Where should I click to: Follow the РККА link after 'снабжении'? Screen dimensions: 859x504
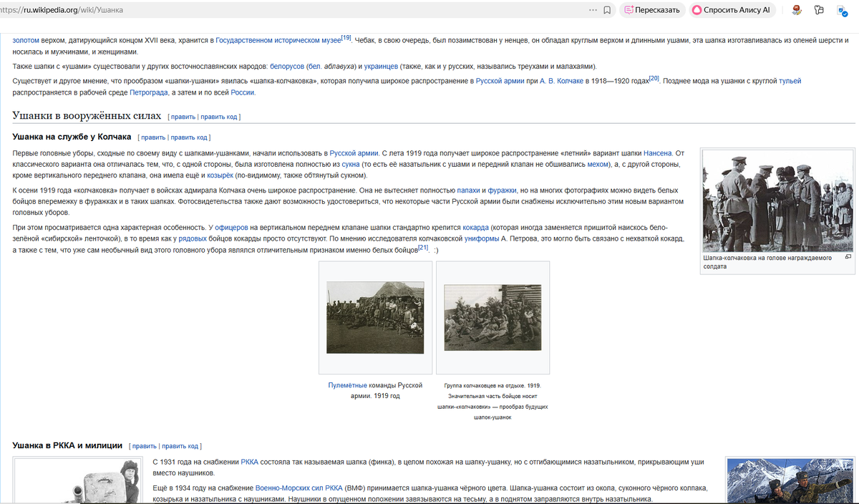pyautogui.click(x=249, y=462)
